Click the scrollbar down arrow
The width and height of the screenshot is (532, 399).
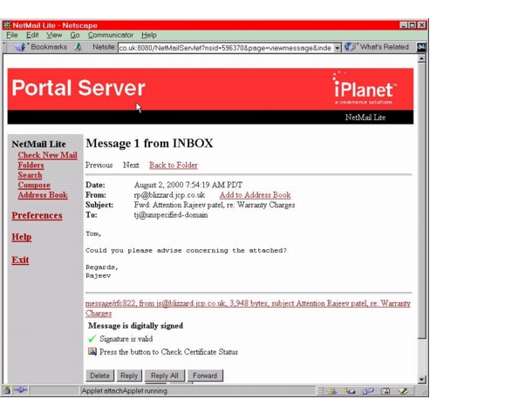pos(421,380)
